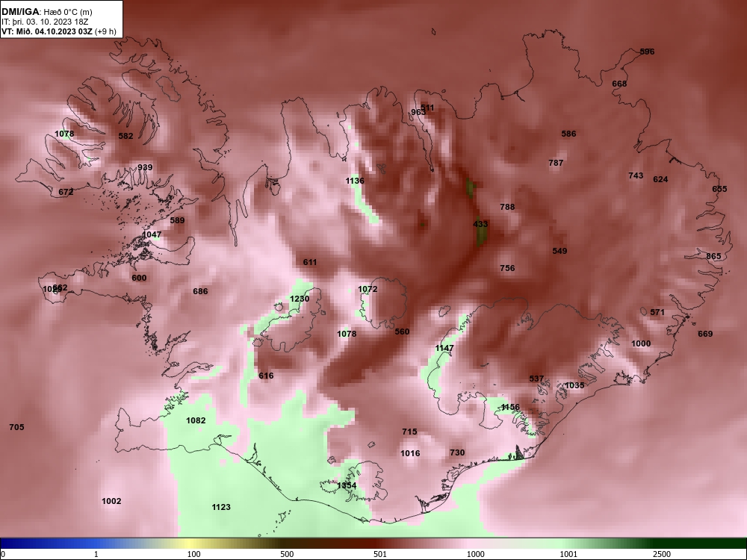The image size is (747, 560).
Task: Click the DMI/IGA Hæð 0°C title text
Action: (46, 12)
